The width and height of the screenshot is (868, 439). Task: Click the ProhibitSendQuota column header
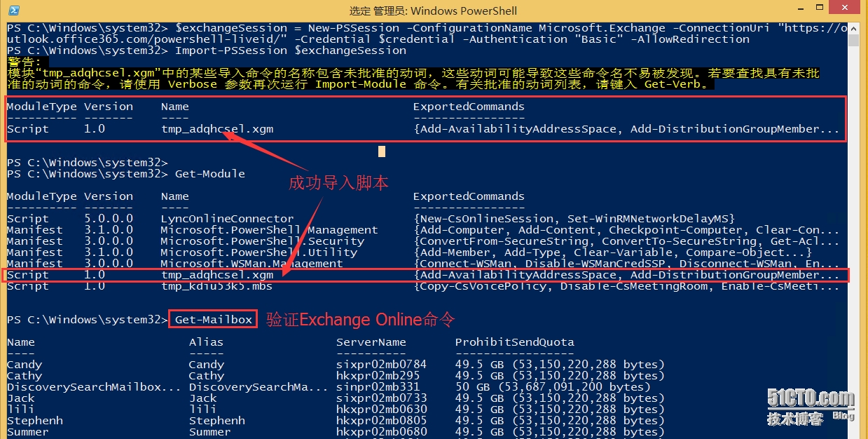click(514, 342)
